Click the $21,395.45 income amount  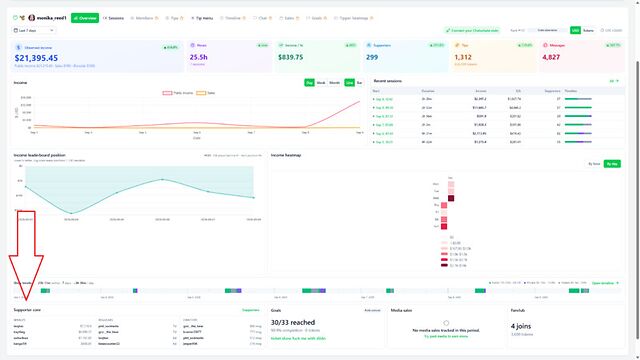click(x=36, y=58)
